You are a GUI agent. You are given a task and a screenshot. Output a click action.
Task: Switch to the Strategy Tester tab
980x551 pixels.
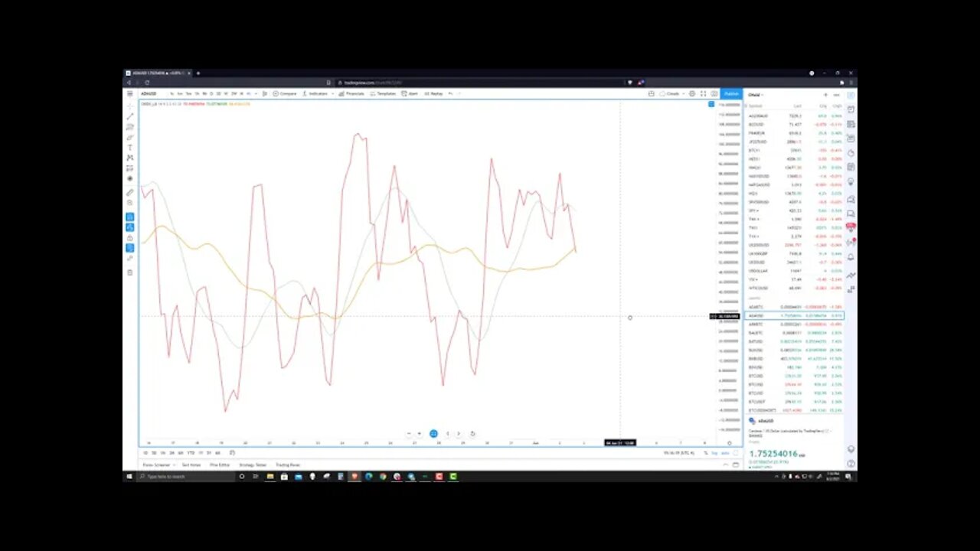point(253,465)
